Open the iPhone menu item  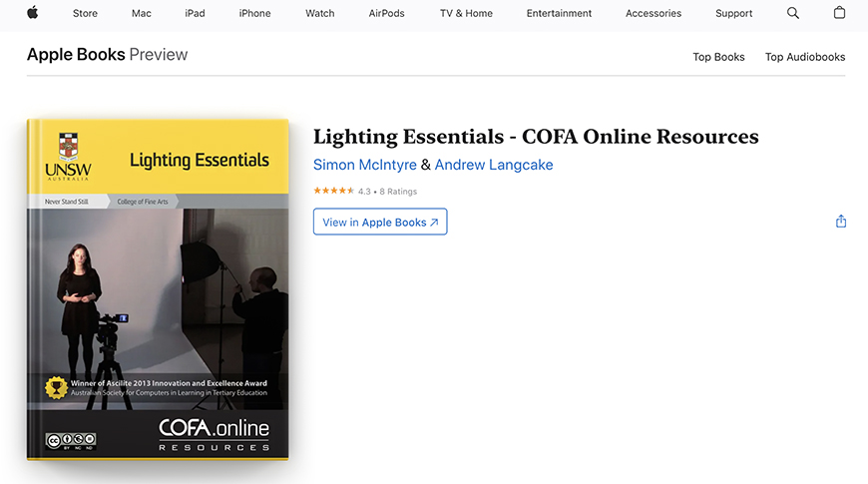(x=254, y=13)
